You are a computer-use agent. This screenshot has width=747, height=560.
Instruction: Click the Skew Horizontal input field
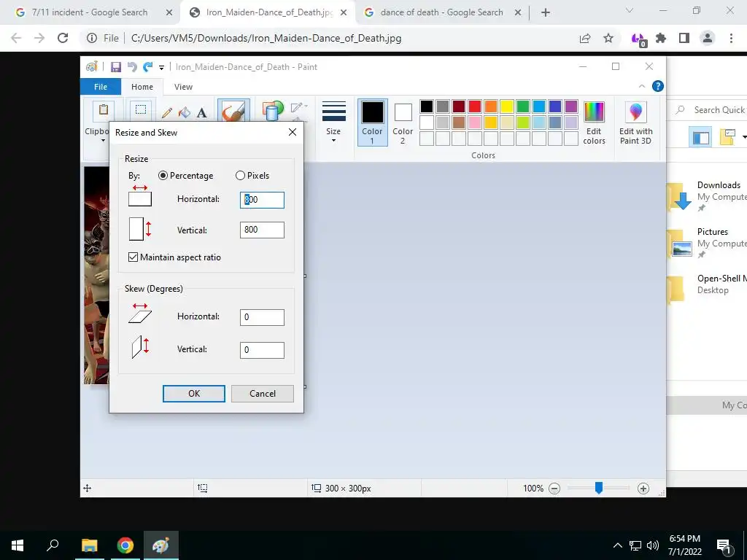pos(262,317)
